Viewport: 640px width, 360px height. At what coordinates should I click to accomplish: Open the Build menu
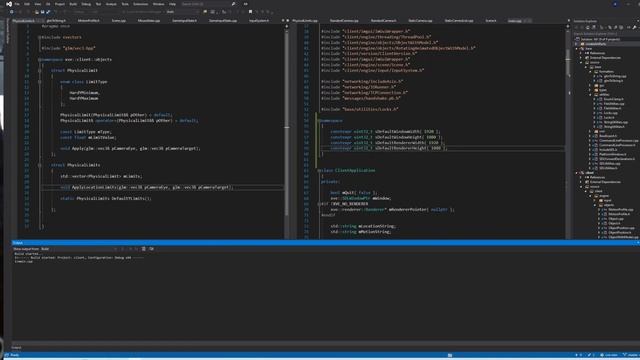73,4
